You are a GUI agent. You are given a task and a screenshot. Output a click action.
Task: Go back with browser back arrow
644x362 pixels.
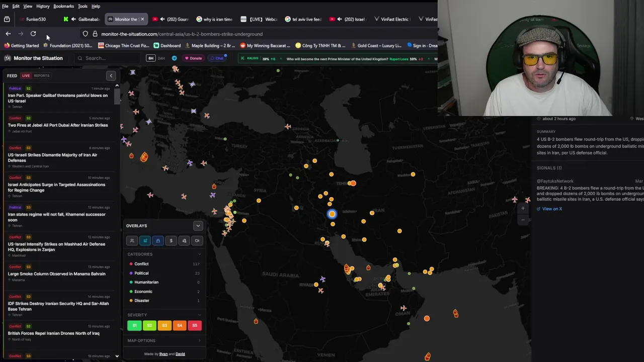[8, 34]
